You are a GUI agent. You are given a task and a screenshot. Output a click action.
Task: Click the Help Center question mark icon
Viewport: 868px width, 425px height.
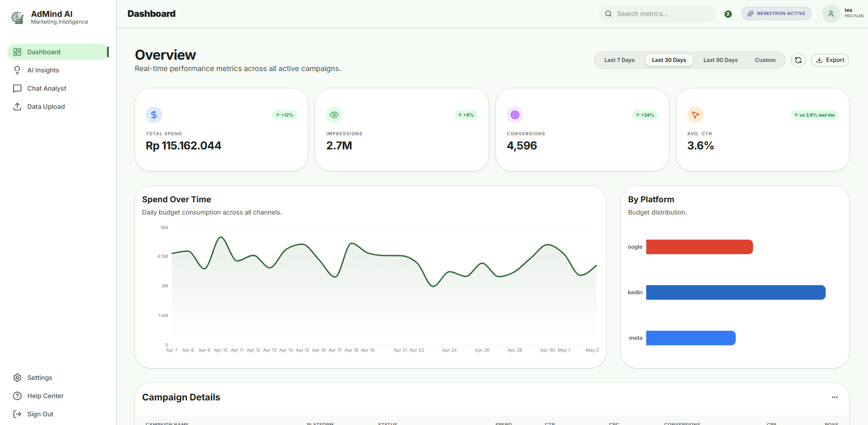(17, 396)
